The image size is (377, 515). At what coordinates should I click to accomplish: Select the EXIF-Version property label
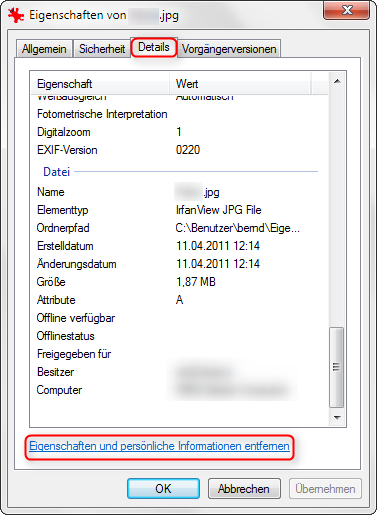(x=67, y=150)
